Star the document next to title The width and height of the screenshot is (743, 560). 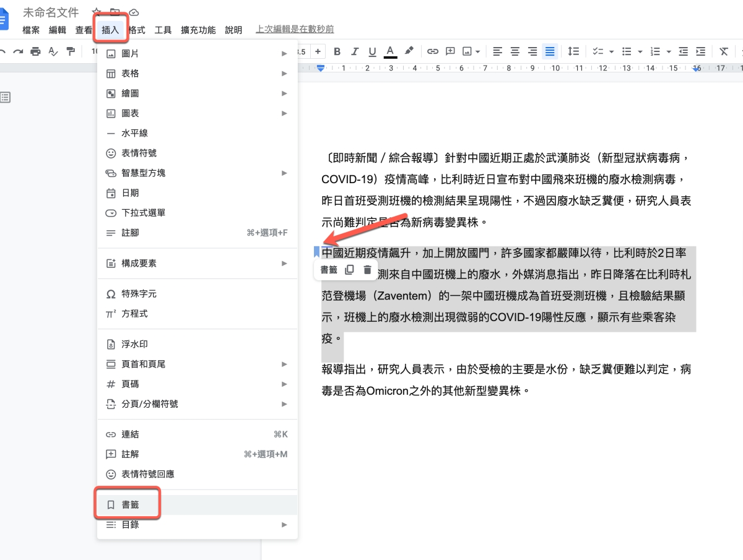[x=96, y=12]
